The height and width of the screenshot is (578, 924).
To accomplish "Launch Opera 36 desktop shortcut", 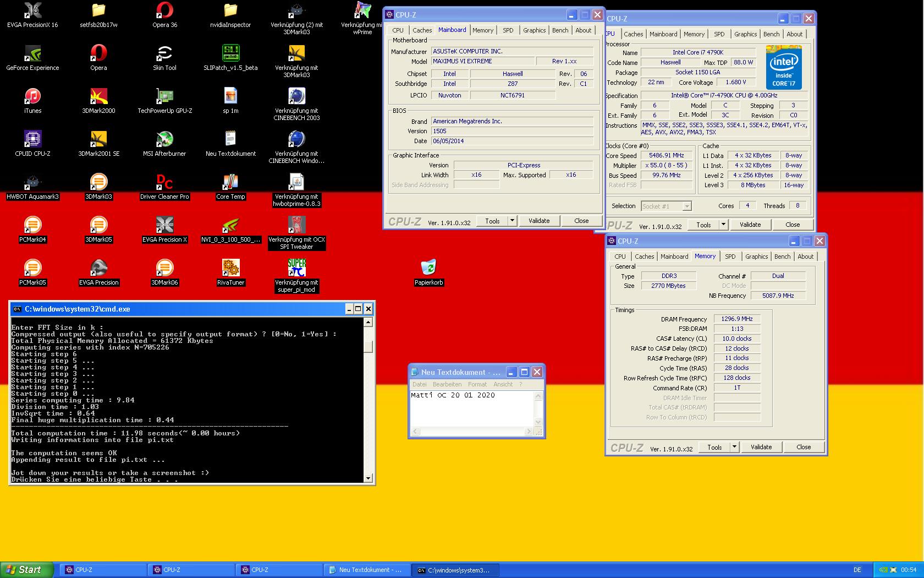I will (x=164, y=15).
